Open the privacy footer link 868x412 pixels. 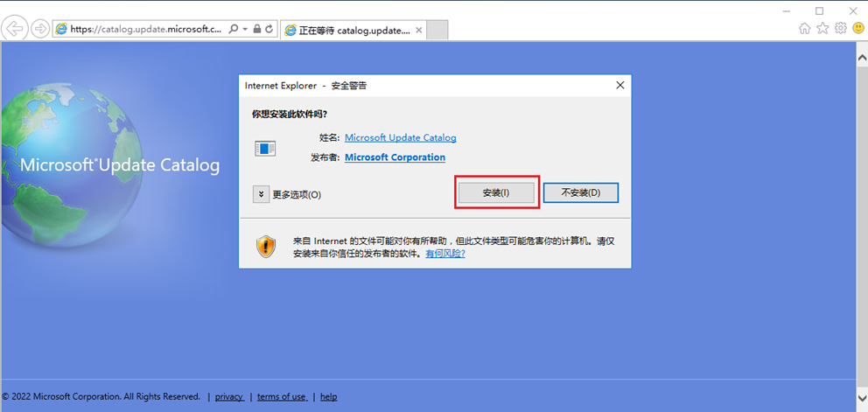229,396
